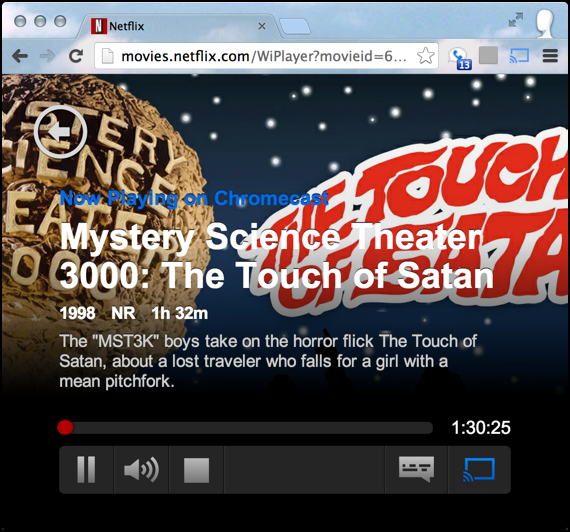
Task: Click the Mystery Science Theater 3000 title
Action: pyautogui.click(x=277, y=256)
